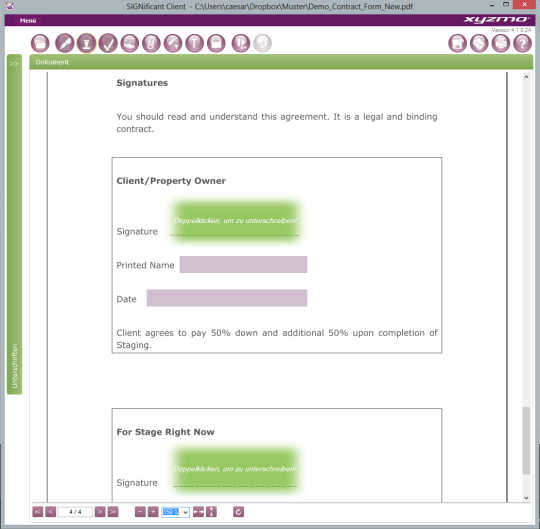Click the SIGNificant Client app icon

pos(10,6)
